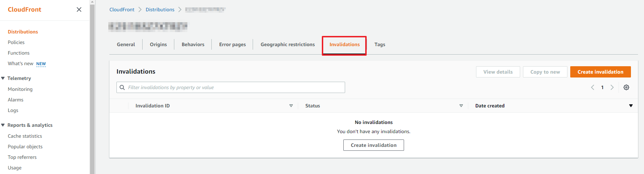Click CloudFront sidebar title
Image resolution: width=644 pixels, height=174 pixels.
click(24, 10)
